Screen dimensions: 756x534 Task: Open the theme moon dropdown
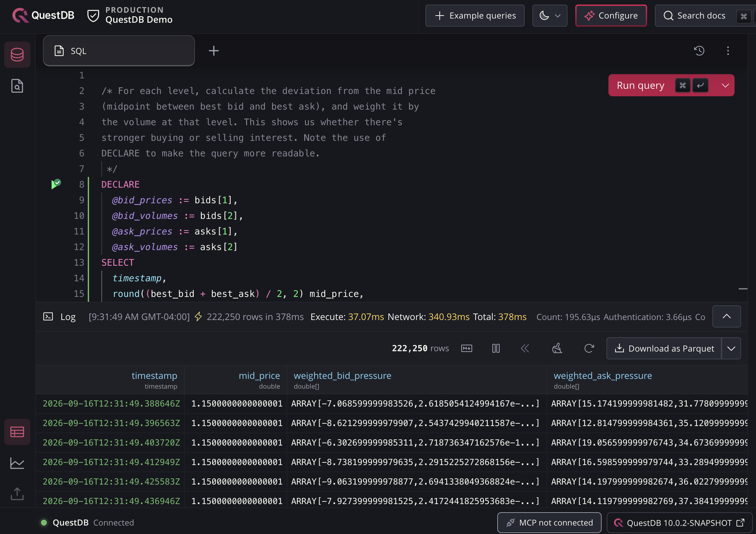(x=550, y=16)
